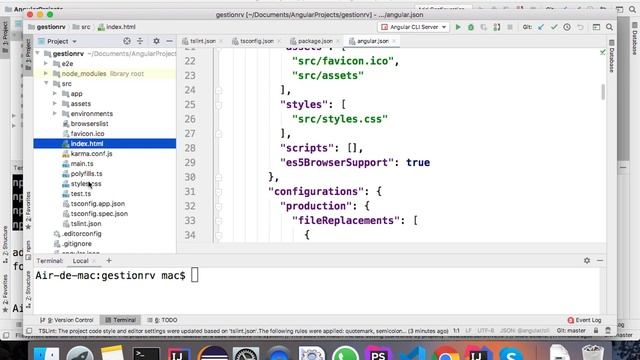
Task: Open the Database tool window sidebar
Action: coord(611,56)
